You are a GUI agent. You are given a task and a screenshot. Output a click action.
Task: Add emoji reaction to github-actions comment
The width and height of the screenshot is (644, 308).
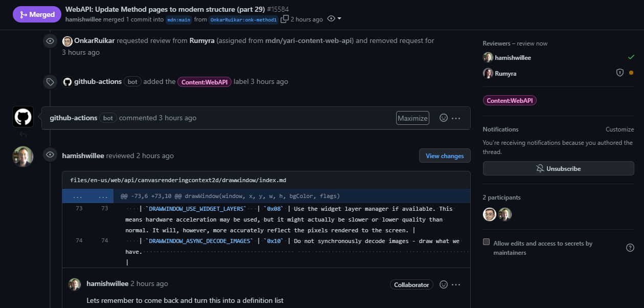point(444,118)
